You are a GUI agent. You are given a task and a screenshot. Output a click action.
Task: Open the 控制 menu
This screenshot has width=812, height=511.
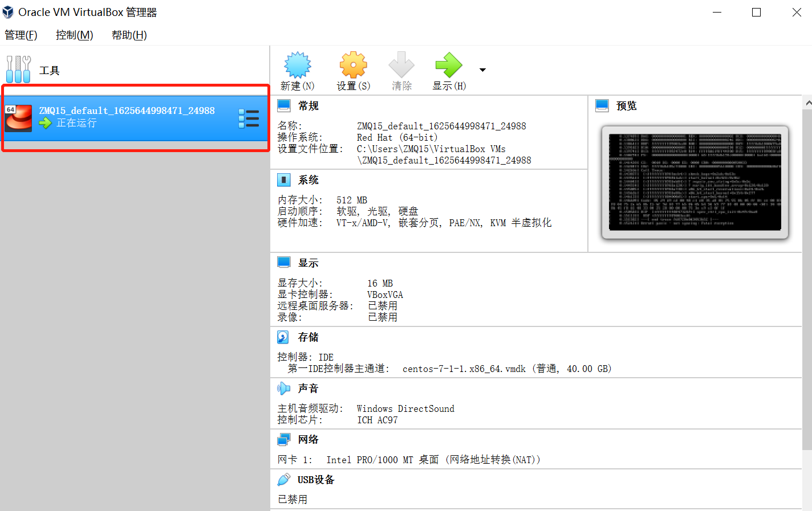click(73, 35)
